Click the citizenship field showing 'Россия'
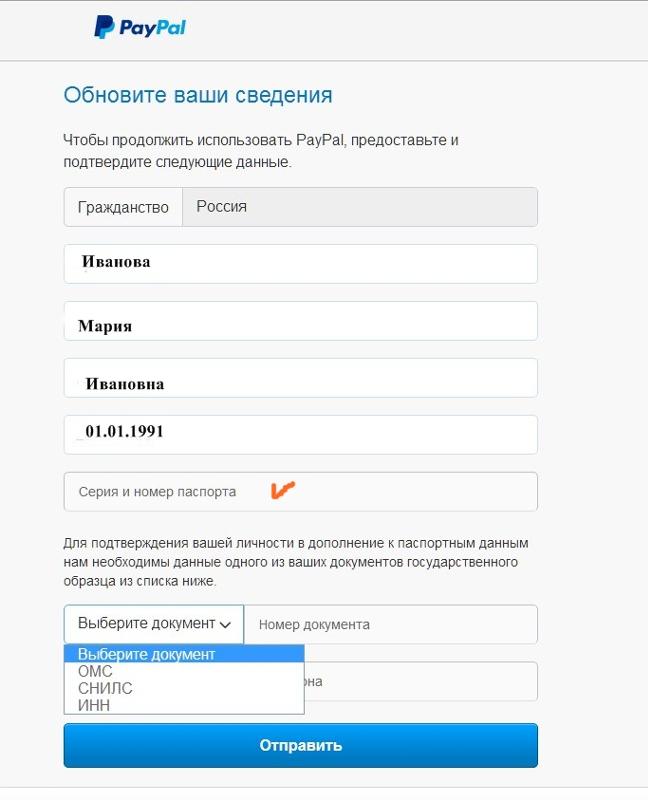 [x=360, y=207]
